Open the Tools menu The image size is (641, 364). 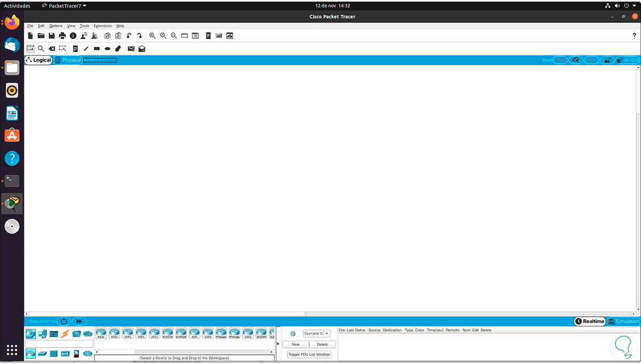[84, 26]
